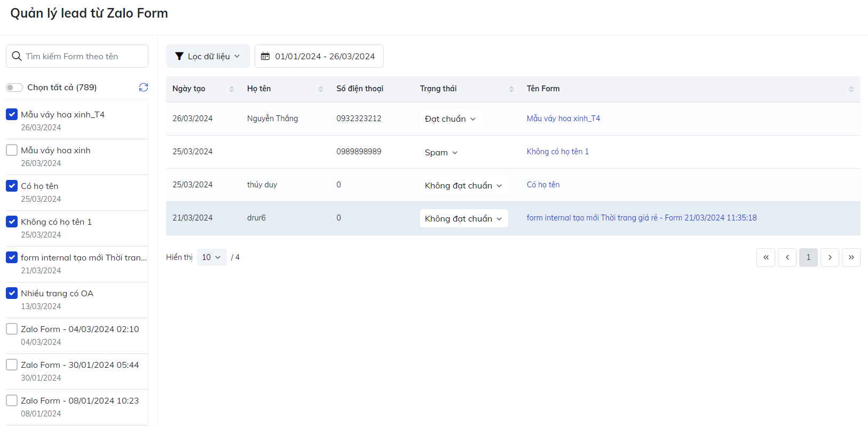Click the refresh form list icon
This screenshot has width=868, height=426.
click(x=143, y=88)
